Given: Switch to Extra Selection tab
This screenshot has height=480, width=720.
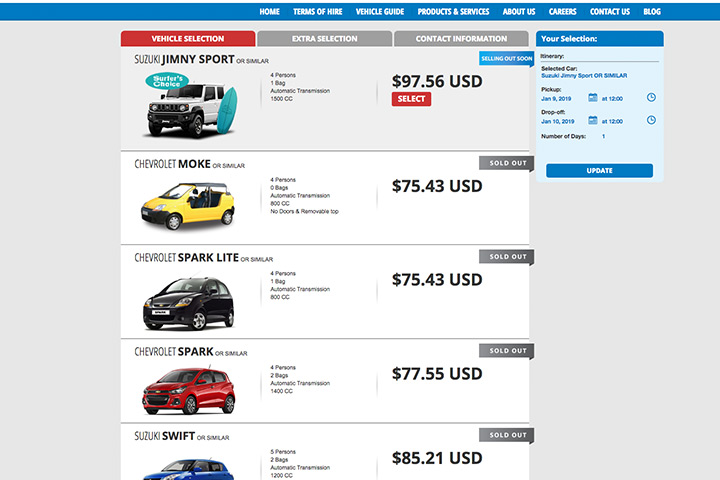Looking at the screenshot, I should click(x=325, y=39).
